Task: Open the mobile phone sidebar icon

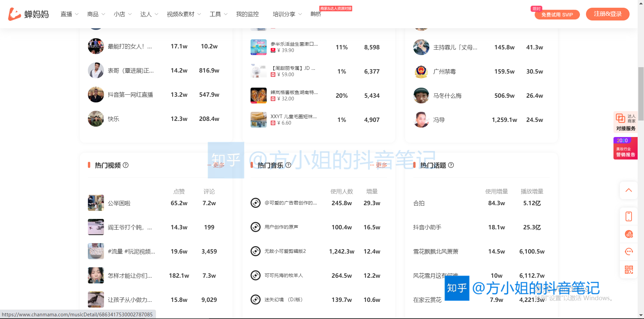Action: (x=629, y=217)
